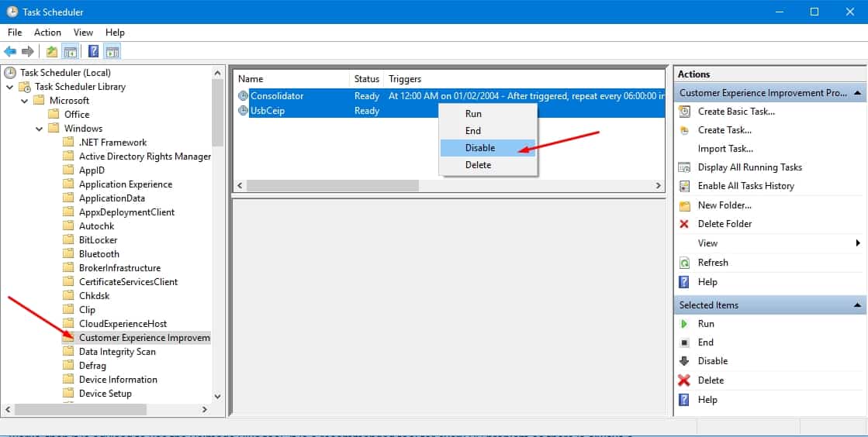Screen dimensions: 868x437
Task: Click the Create Basic Task icon
Action: 684,112
